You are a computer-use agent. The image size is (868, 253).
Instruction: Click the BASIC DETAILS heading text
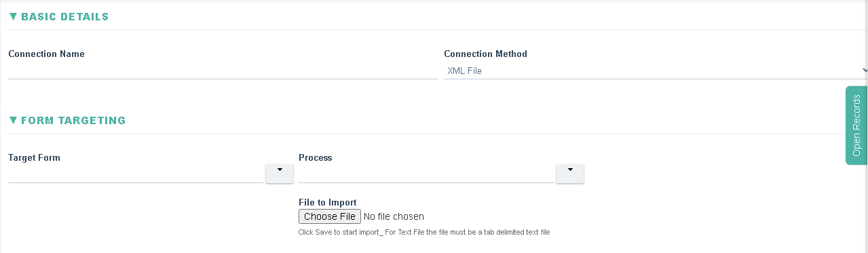point(65,17)
